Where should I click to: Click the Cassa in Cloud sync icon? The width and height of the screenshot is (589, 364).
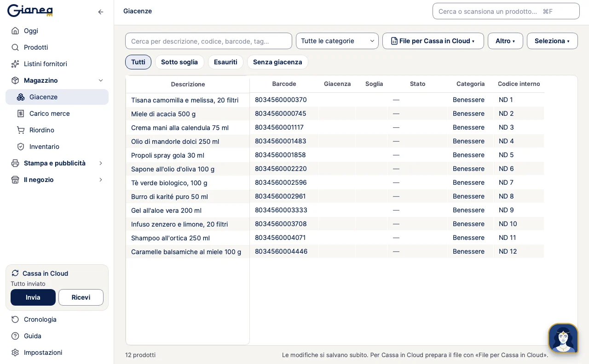15,273
